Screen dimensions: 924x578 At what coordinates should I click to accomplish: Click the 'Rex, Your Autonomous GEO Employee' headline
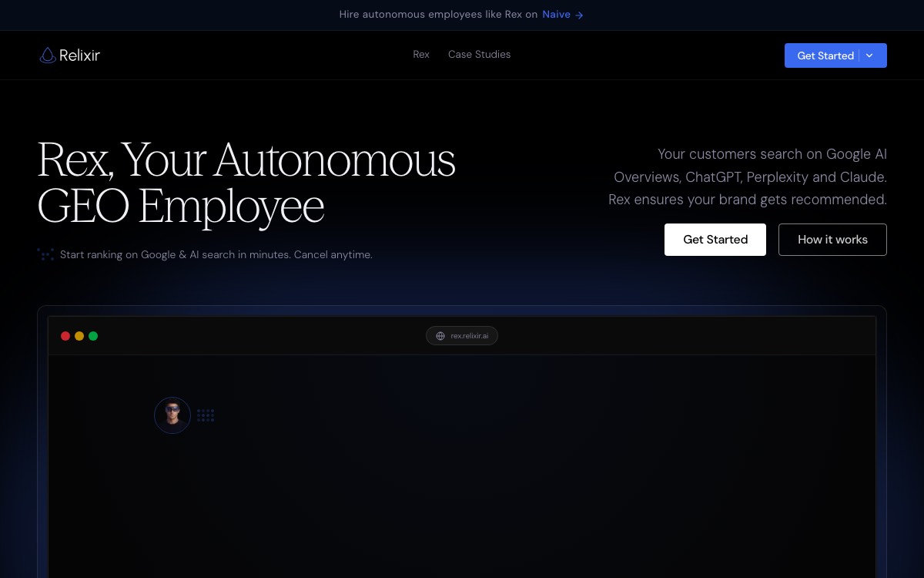pyautogui.click(x=246, y=183)
